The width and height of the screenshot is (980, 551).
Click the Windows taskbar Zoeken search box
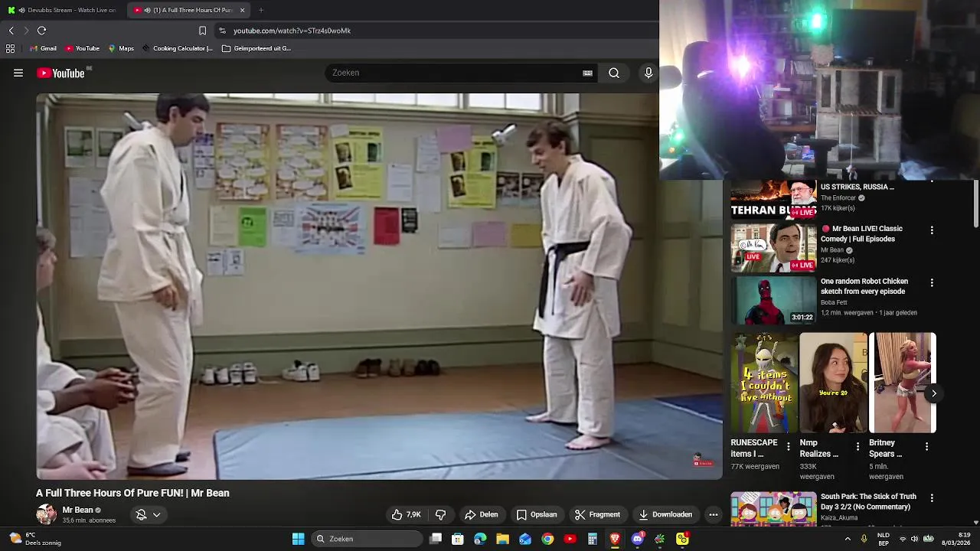click(x=367, y=539)
